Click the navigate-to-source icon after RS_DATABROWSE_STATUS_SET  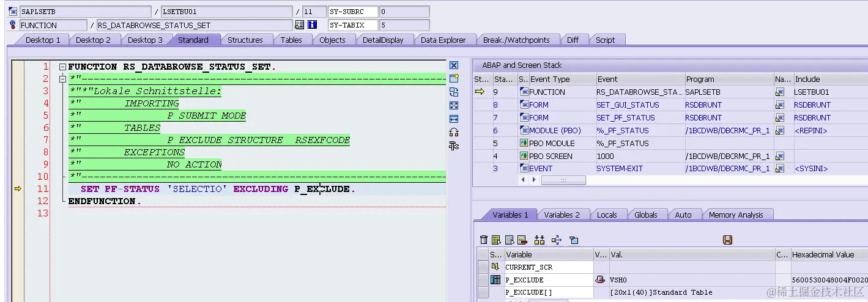pos(299,25)
